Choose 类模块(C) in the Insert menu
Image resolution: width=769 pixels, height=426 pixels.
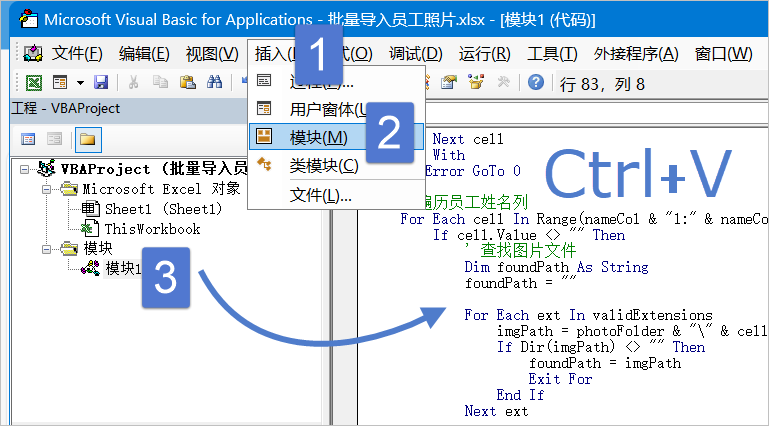tap(323, 165)
